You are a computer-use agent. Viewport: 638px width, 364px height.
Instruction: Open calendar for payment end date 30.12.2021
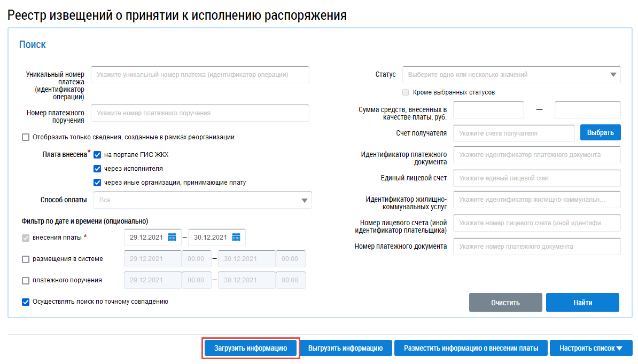pyautogui.click(x=236, y=238)
